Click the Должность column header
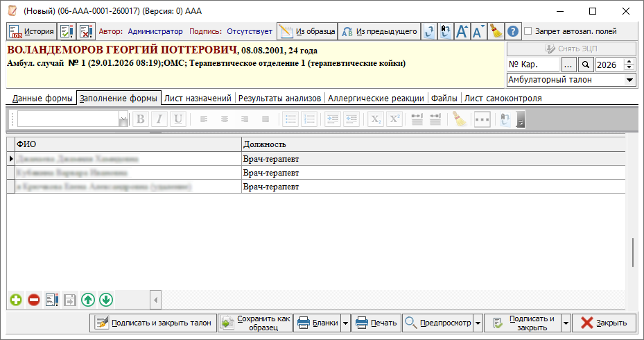The image size is (644, 340). click(x=433, y=144)
